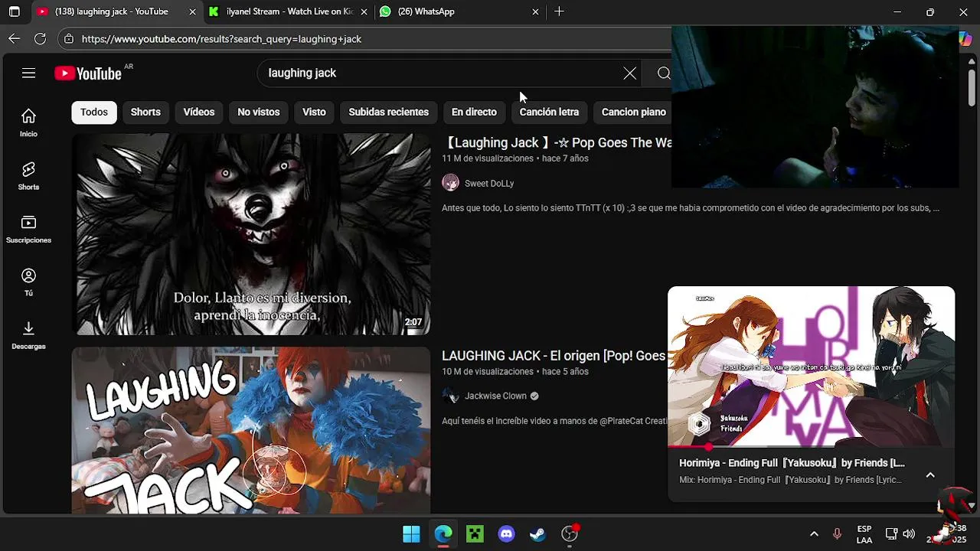Viewport: 980px width, 551px height.
Task: Open Shorts in the sidebar
Action: pyautogui.click(x=28, y=176)
